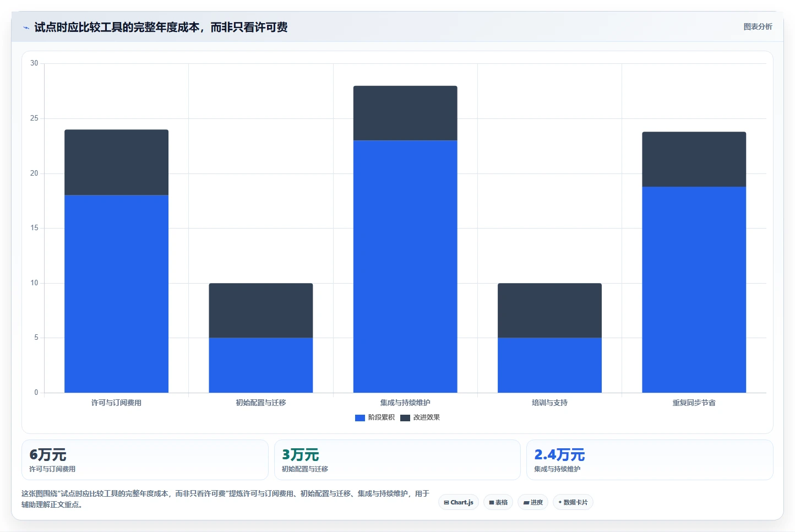The height and width of the screenshot is (532, 795).
Task: Click the y-axis value 15
Action: click(x=34, y=228)
